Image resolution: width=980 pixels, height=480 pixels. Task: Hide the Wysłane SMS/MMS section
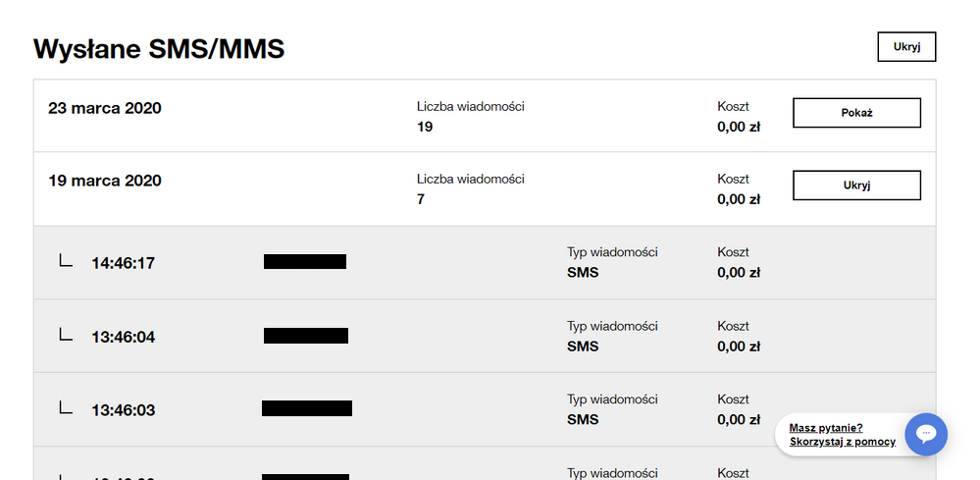[x=905, y=47]
